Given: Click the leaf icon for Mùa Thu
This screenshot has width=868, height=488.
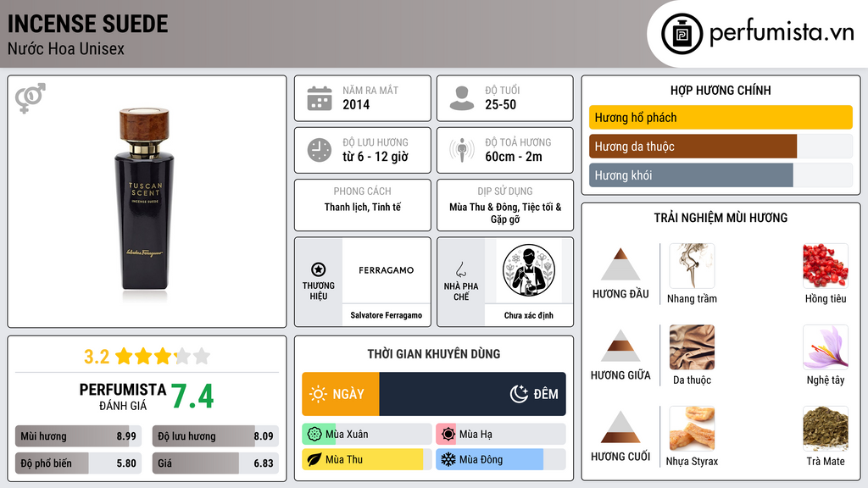Looking at the screenshot, I should 314,459.
